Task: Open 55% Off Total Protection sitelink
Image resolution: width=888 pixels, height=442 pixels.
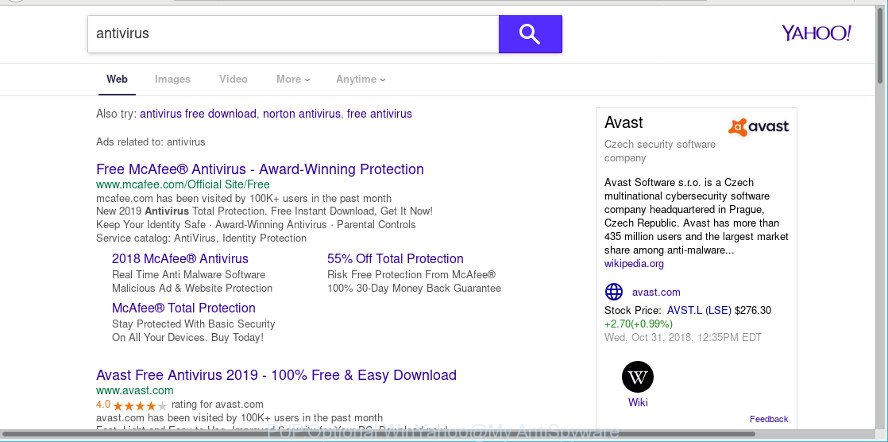Action: tap(395, 259)
